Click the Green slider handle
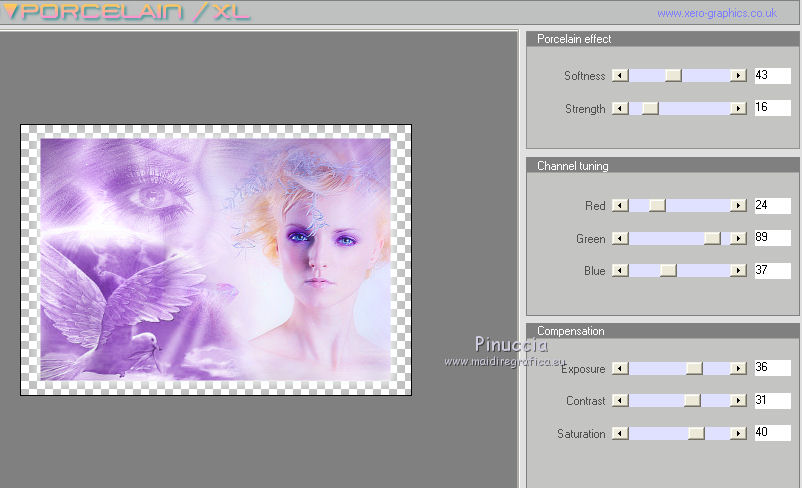The image size is (802, 488). 712,238
